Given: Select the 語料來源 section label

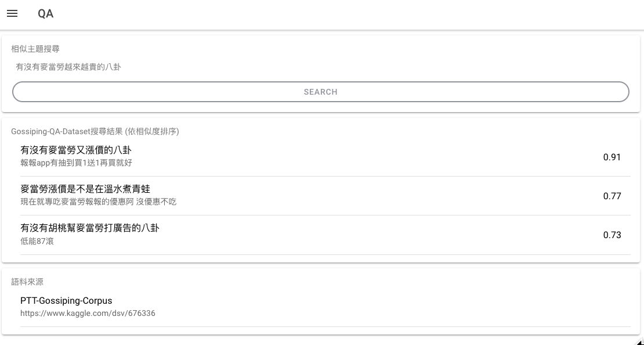Looking at the screenshot, I should tap(27, 282).
